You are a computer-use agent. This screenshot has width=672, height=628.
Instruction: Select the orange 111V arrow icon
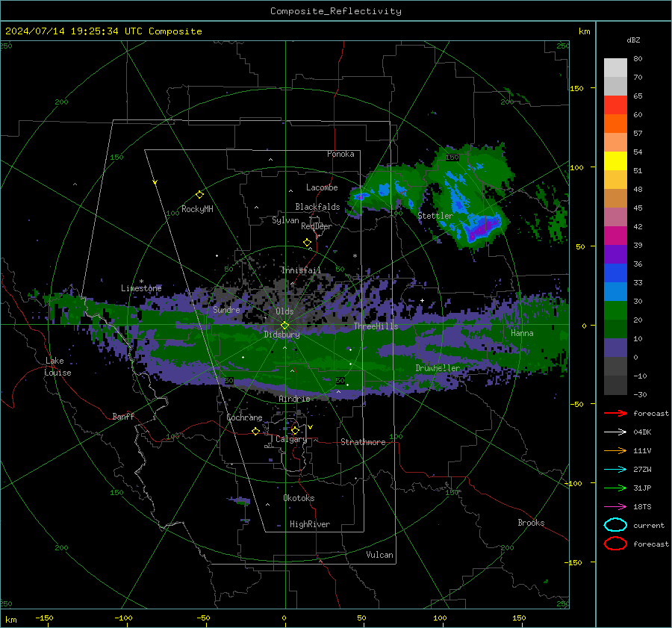point(615,450)
